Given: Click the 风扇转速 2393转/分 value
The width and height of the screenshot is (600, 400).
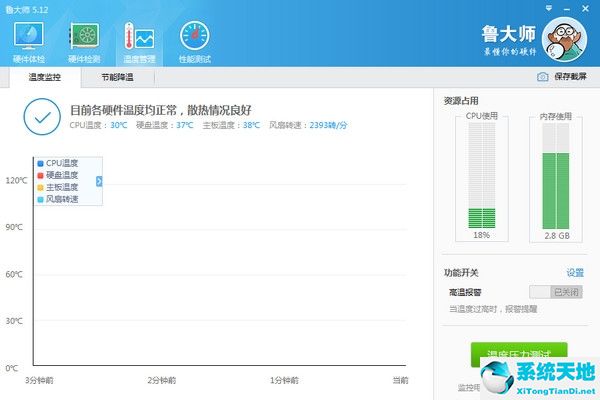Looking at the screenshot, I should [x=329, y=125].
